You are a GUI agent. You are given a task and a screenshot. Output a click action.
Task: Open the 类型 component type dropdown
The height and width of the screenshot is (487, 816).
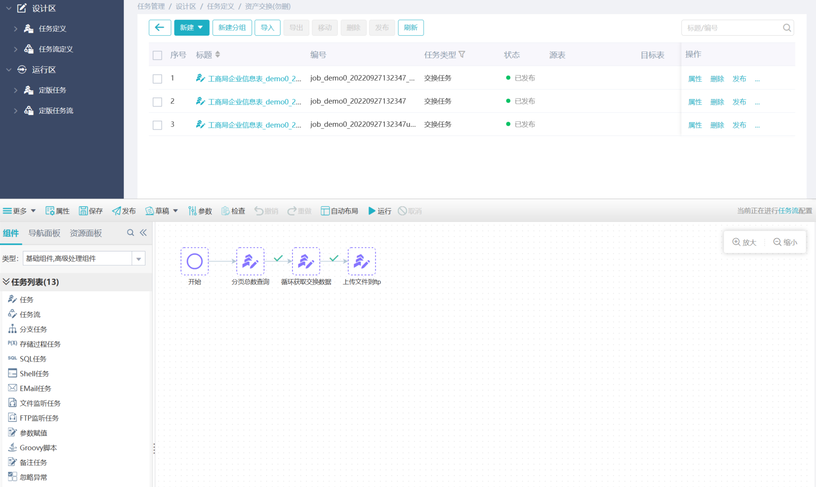tap(138, 259)
